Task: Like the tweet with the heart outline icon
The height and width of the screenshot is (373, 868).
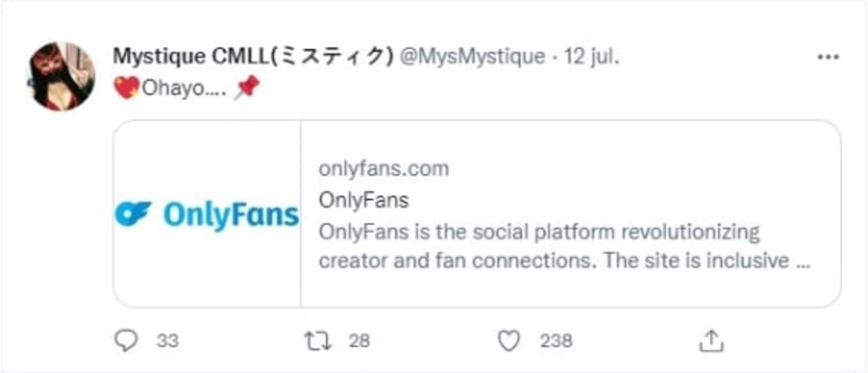Action: (x=509, y=341)
